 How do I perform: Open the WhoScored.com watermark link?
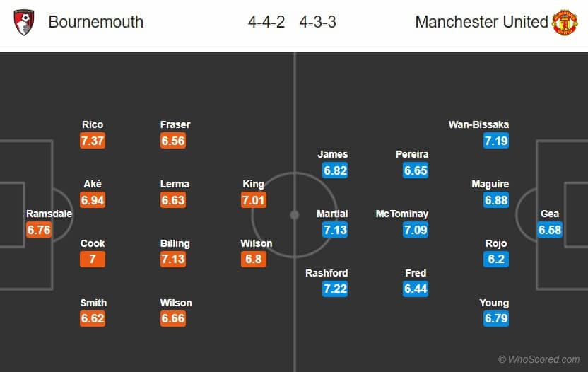tap(539, 359)
